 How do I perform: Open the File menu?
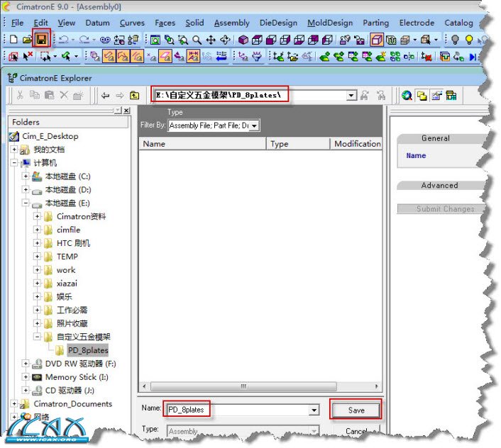click(x=17, y=23)
